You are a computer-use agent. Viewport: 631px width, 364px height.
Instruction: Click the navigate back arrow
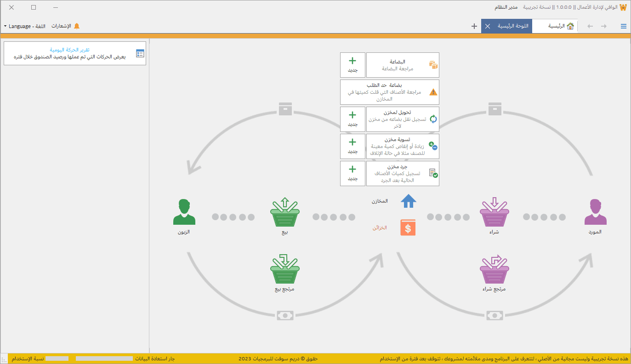pos(590,26)
